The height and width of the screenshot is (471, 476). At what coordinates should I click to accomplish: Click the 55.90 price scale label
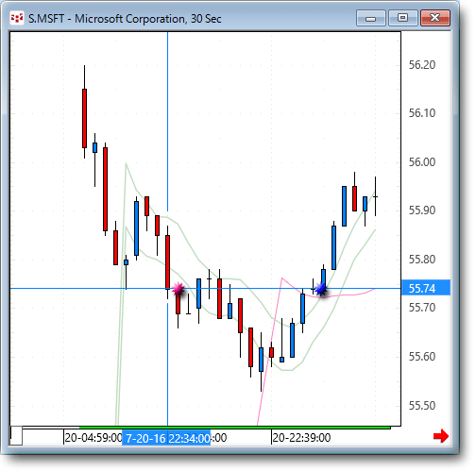coord(422,210)
